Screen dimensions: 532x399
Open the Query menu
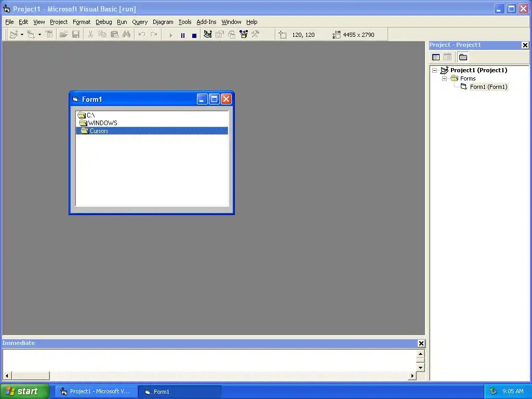[x=140, y=22]
